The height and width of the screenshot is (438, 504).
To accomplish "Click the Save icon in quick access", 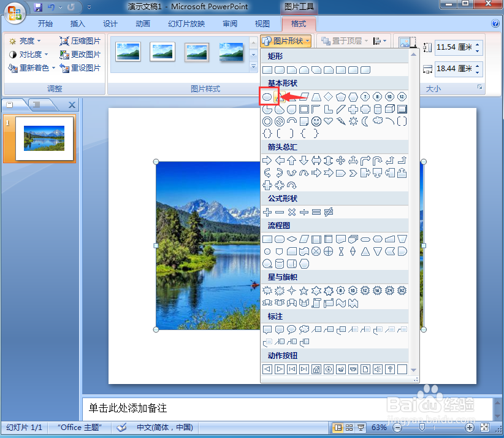I will click(38, 7).
